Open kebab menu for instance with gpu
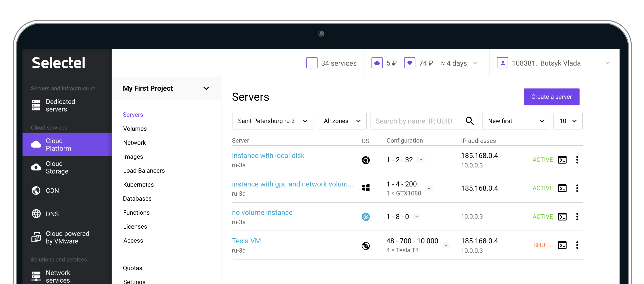 click(577, 188)
